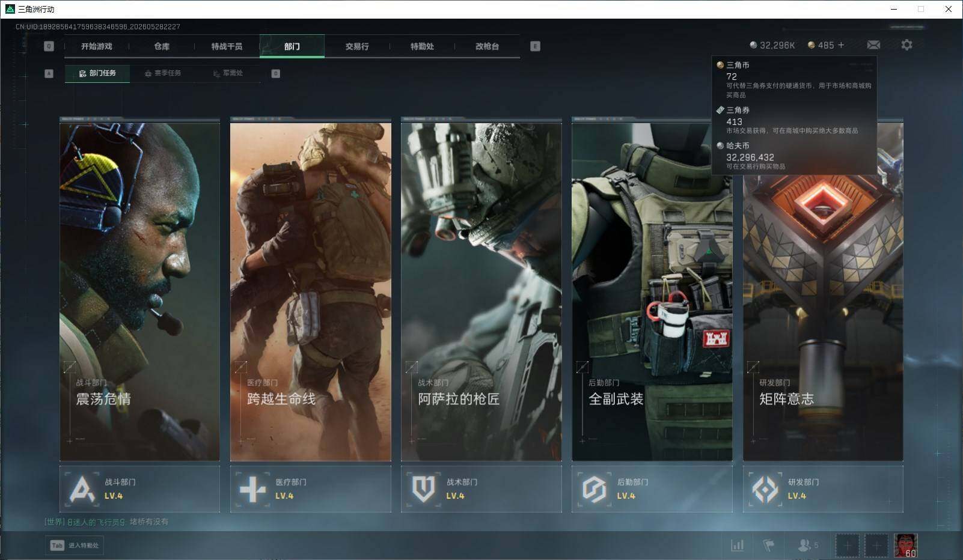Click the player avatar portrait
The width and height of the screenshot is (963, 560).
pos(905,546)
